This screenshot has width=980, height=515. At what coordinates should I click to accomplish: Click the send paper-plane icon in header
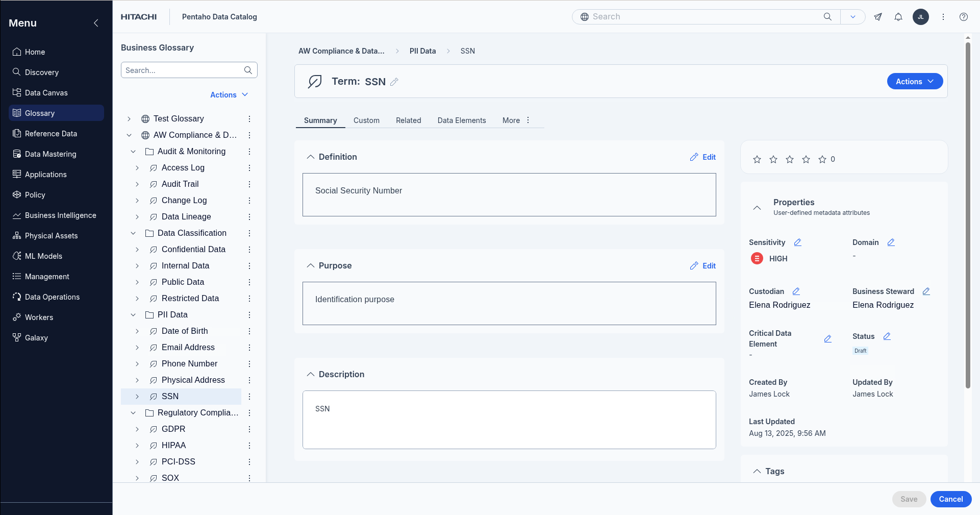point(878,17)
